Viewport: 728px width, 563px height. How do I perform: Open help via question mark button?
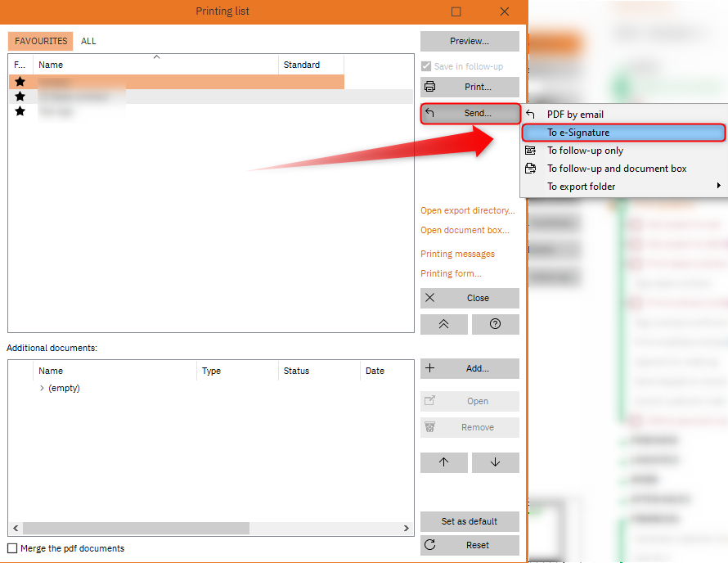tap(496, 324)
